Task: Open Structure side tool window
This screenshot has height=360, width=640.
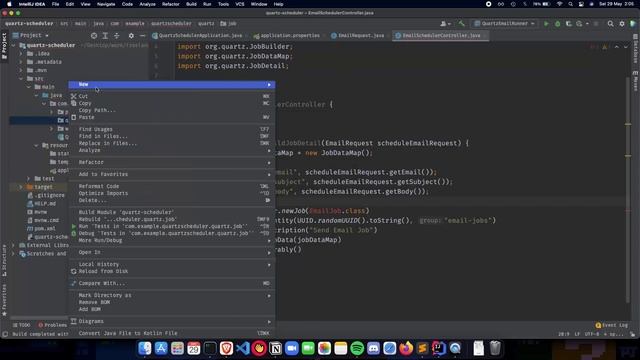Action: (4, 260)
